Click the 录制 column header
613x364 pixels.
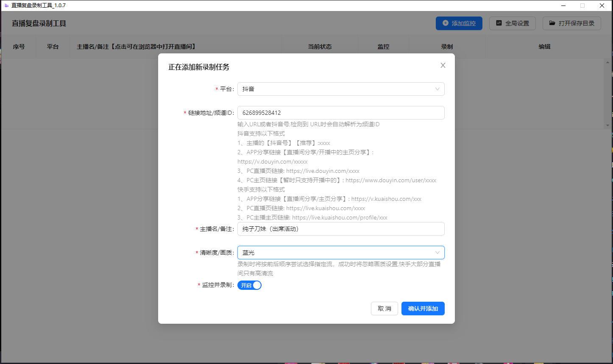pos(447,47)
